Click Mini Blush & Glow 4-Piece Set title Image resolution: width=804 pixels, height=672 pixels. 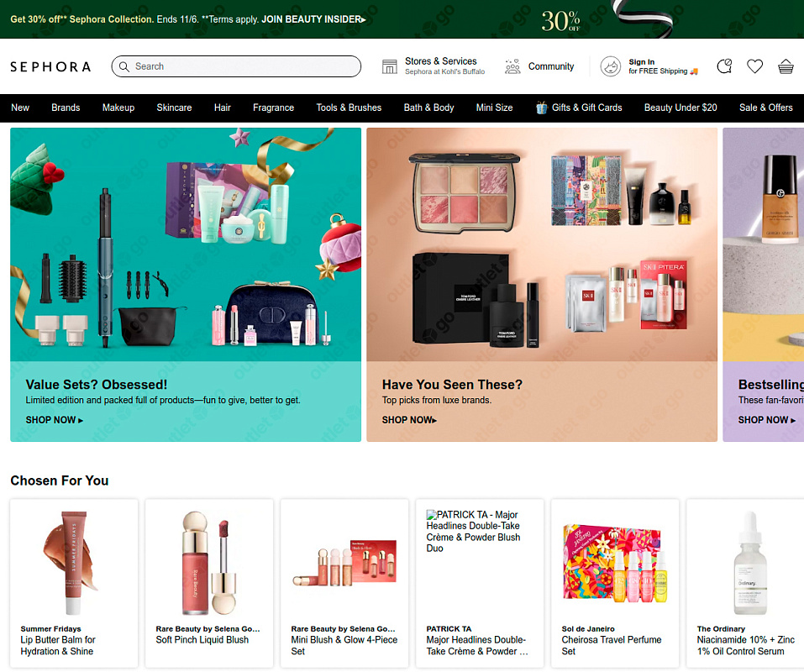(x=344, y=645)
